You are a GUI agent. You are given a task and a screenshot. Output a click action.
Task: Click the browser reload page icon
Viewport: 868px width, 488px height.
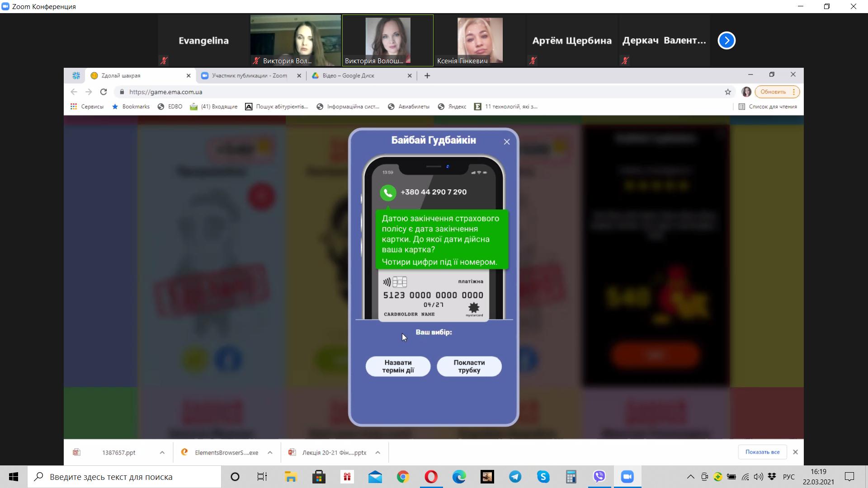coord(104,92)
